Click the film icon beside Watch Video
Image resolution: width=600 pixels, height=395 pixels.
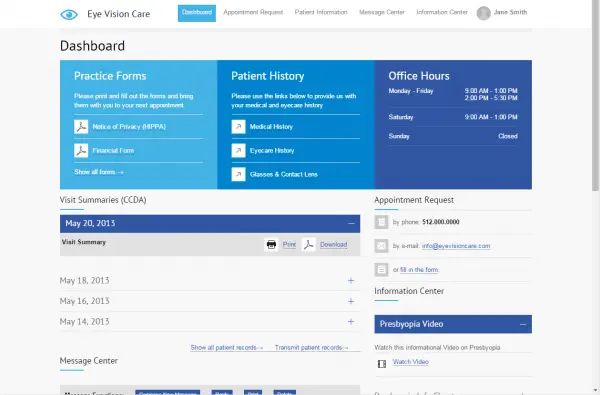point(382,364)
